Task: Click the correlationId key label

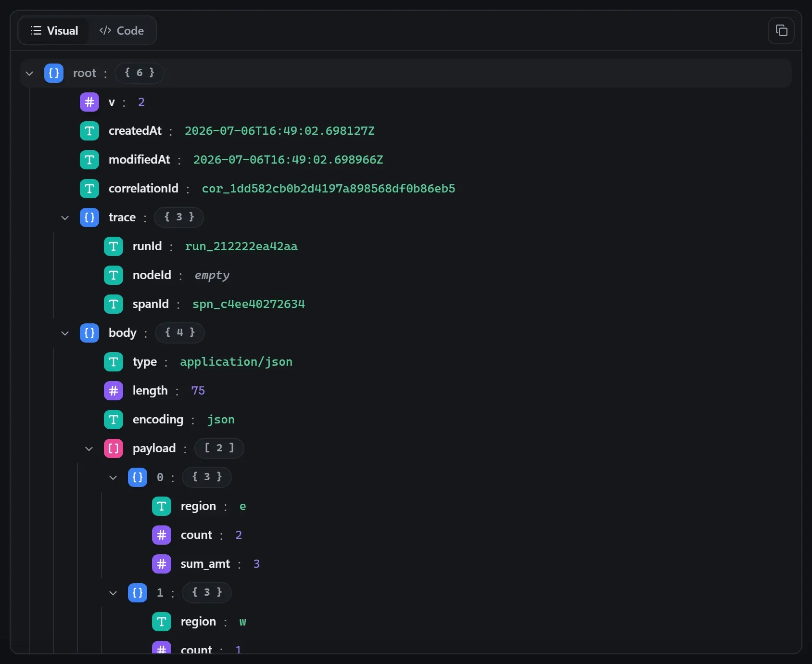Action: (x=143, y=189)
